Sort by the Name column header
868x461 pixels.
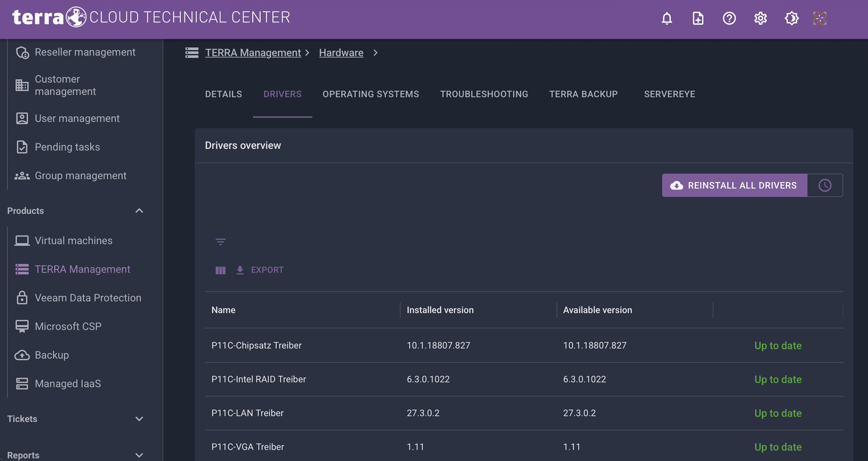click(224, 310)
